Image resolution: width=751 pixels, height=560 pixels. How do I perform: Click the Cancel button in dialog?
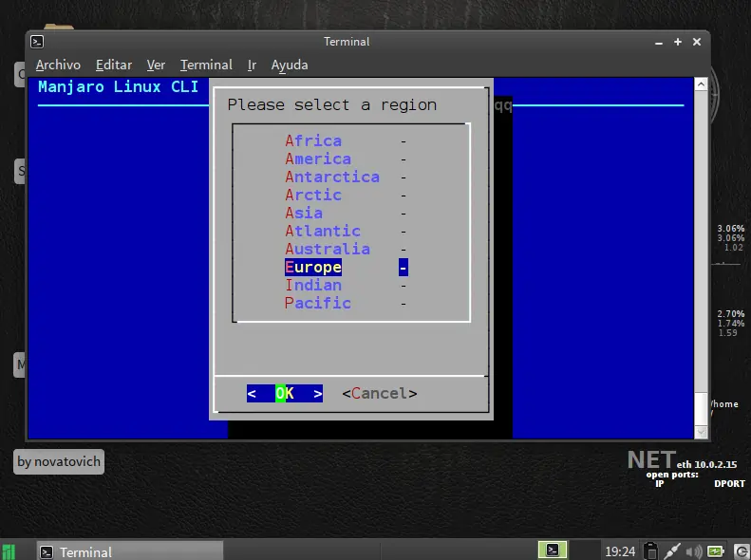point(380,394)
